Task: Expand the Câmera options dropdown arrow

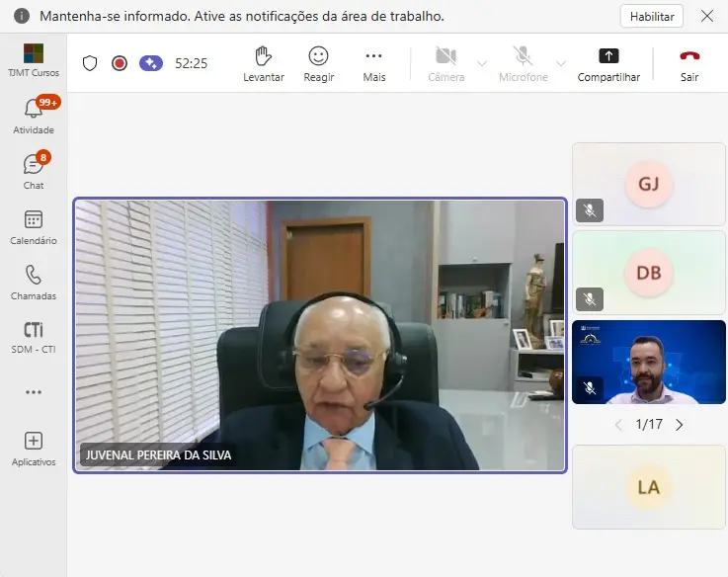Action: (x=482, y=63)
